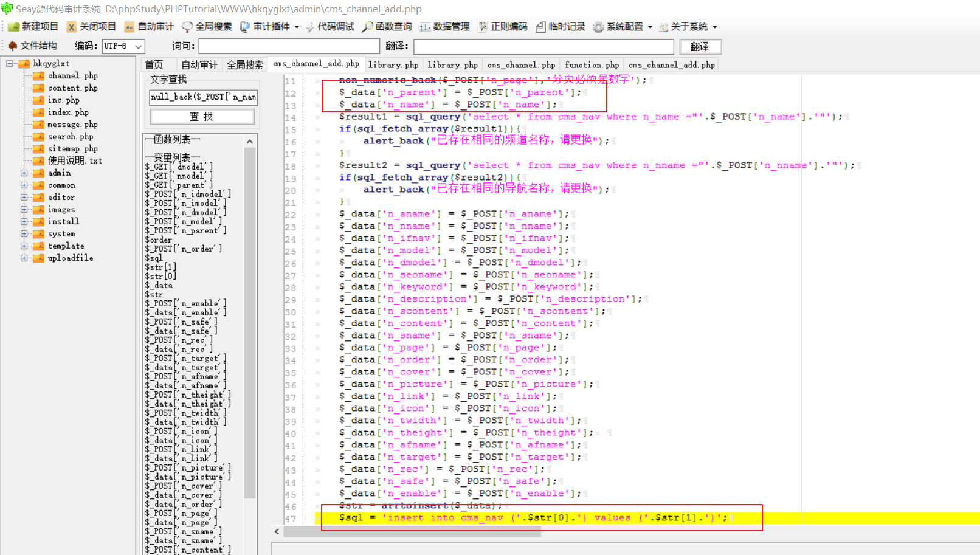Select $_GET['dmodel'] in variable list
980x555 pixels.
click(179, 167)
